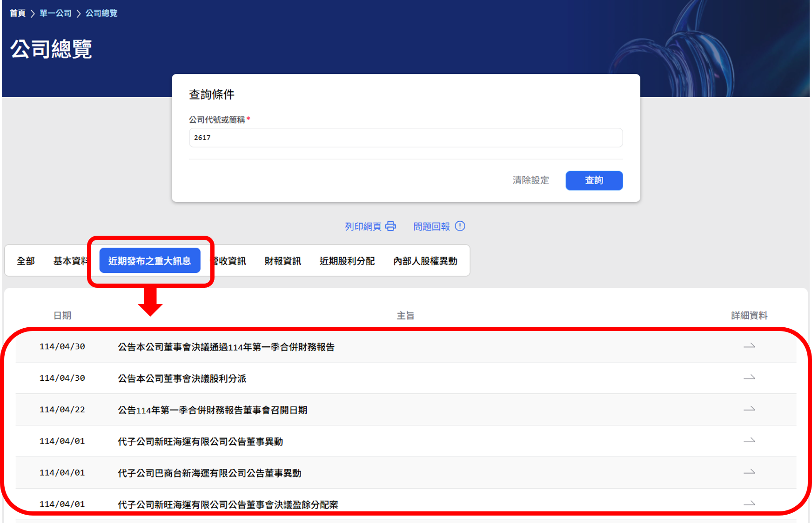
Task: Go to 首頁 in the breadcrumb
Action: 18,13
